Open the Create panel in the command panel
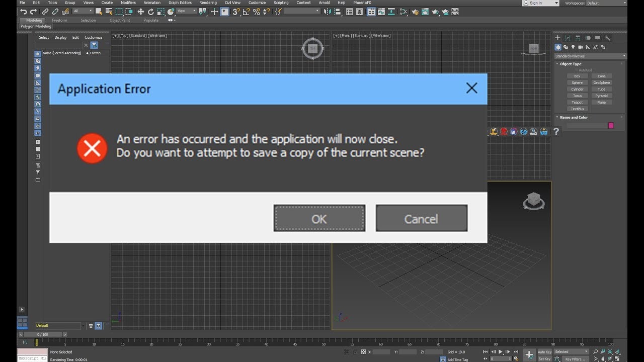644x362 pixels. pyautogui.click(x=557, y=37)
